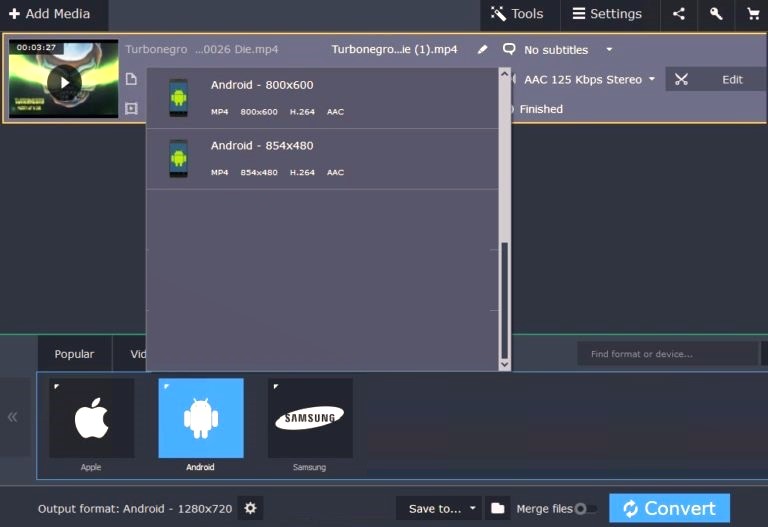Click the pencil rename output file icon
The height and width of the screenshot is (527, 768).
[x=482, y=49]
